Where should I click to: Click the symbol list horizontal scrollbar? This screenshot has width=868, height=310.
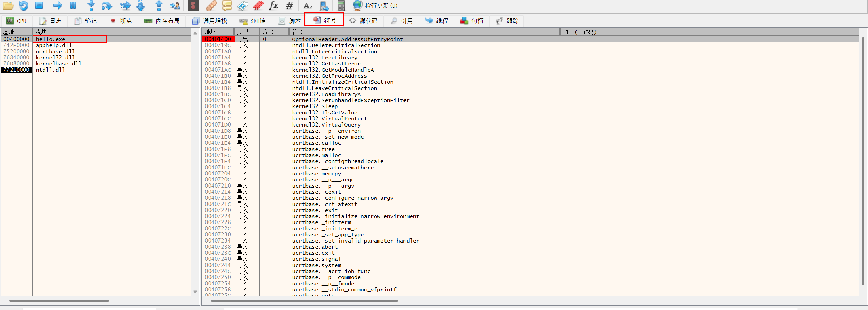[304, 301]
